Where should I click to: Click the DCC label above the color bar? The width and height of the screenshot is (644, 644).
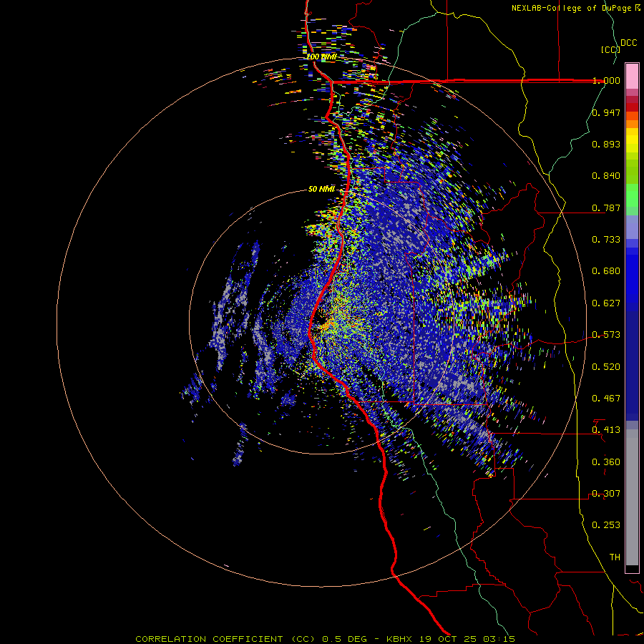[628, 43]
